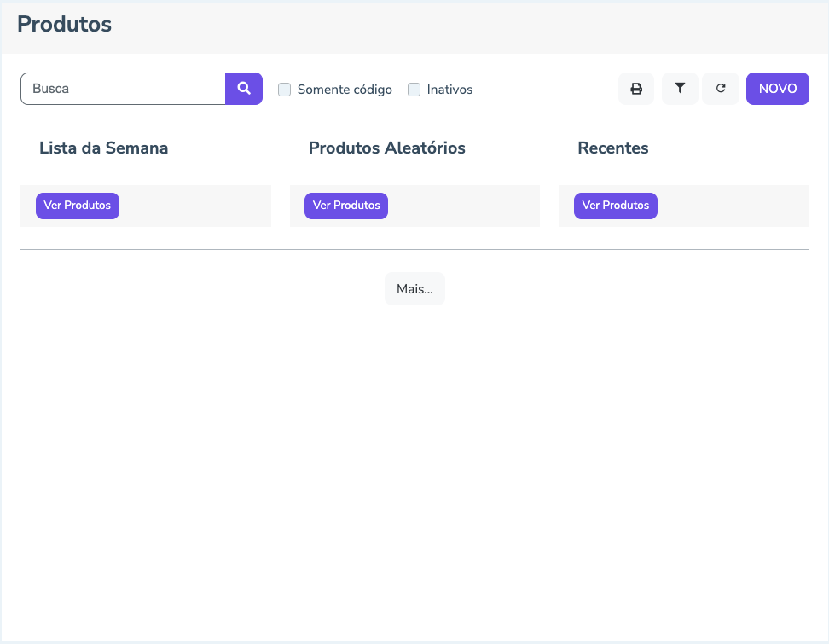
Task: Click empty gray area of Recentes card
Action: pos(733,206)
